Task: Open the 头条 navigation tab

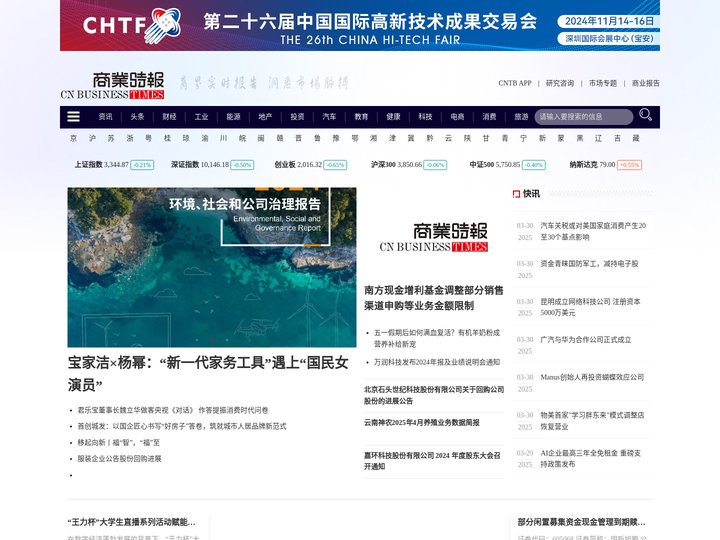Action: (x=137, y=117)
